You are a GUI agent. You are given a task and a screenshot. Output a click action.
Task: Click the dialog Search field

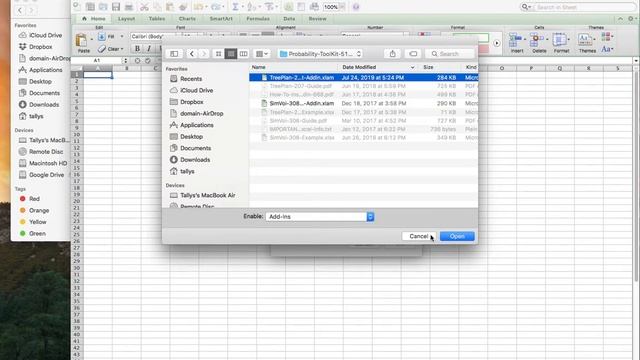(450, 54)
